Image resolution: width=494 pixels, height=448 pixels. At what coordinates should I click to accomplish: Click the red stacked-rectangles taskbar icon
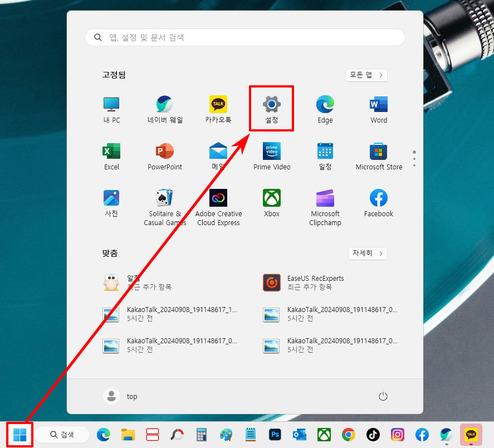[153, 435]
